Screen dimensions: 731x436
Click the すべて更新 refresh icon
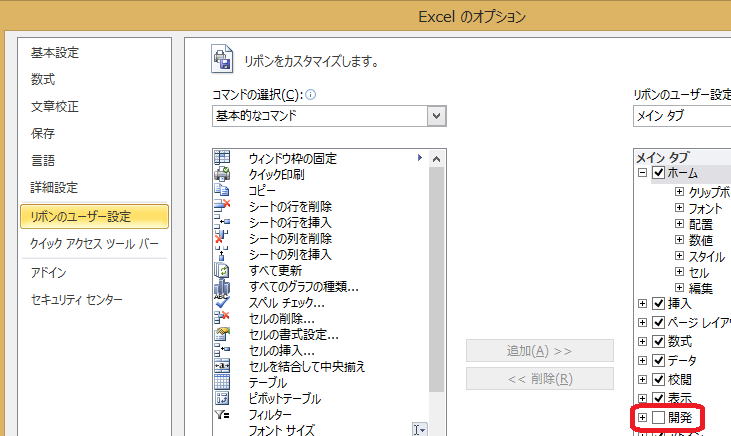(x=222, y=270)
